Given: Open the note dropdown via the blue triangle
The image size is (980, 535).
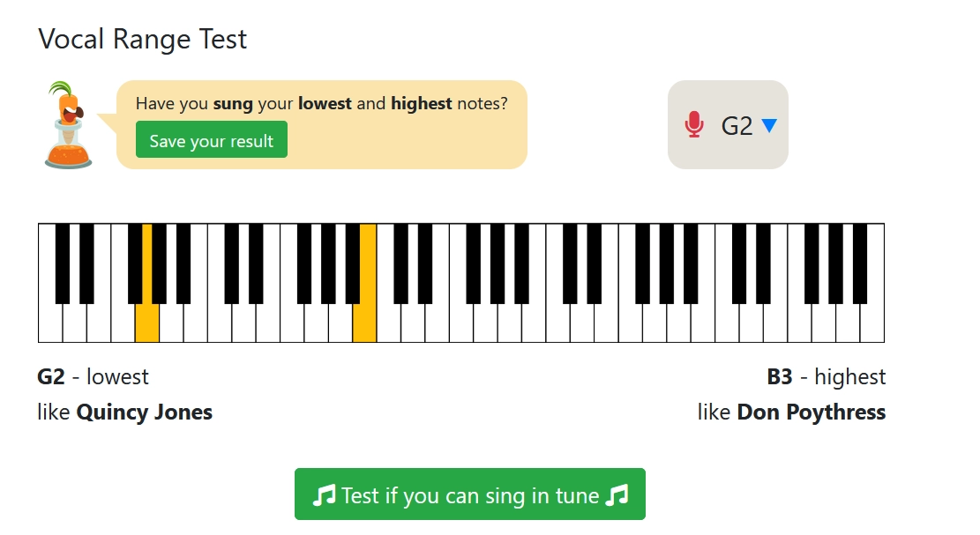Looking at the screenshot, I should point(770,125).
